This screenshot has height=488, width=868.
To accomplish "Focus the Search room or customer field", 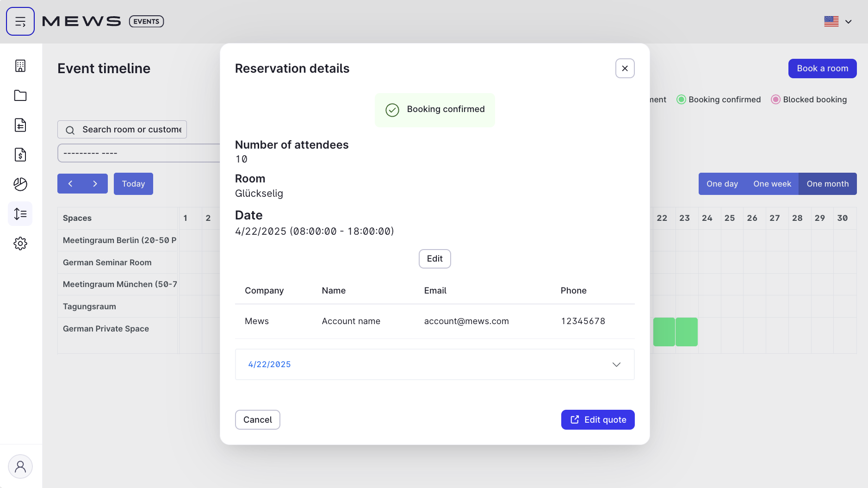I will tap(122, 130).
